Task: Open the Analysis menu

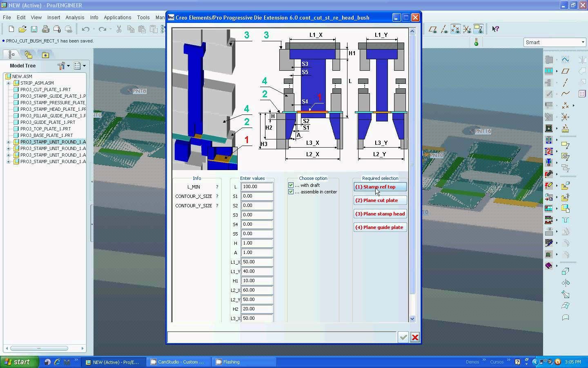Action: click(x=75, y=18)
